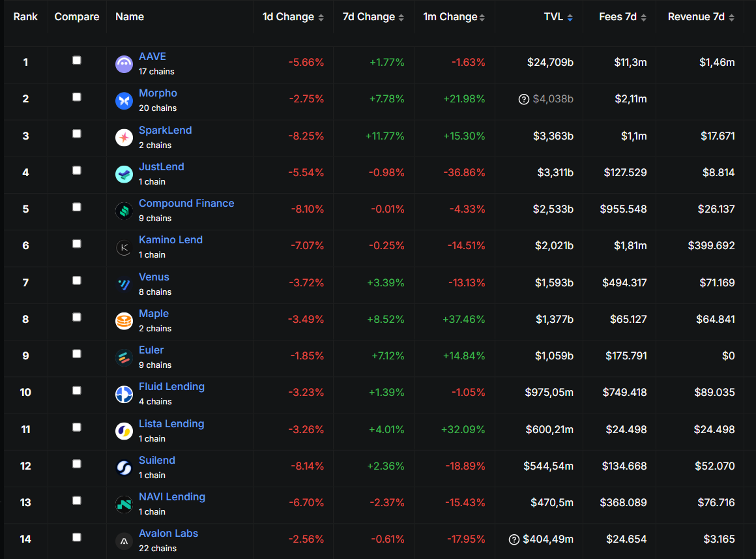Click the AAVE protocol logo icon

click(124, 64)
